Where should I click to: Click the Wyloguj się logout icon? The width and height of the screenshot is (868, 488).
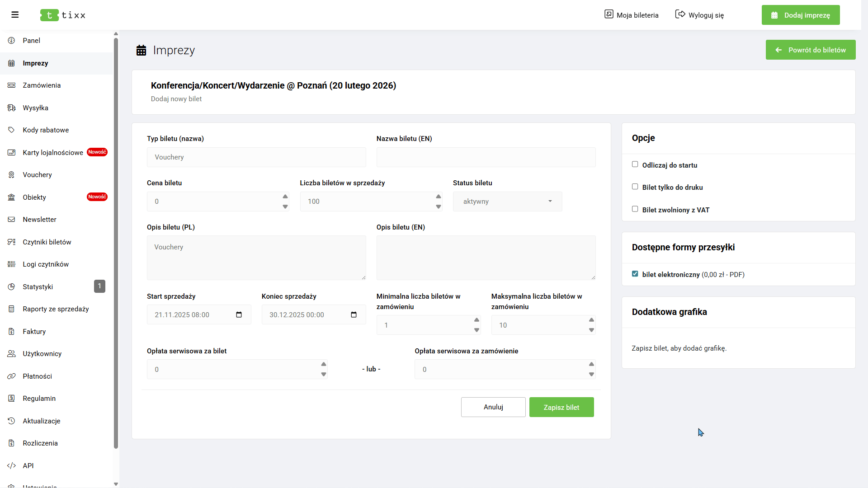coord(680,14)
